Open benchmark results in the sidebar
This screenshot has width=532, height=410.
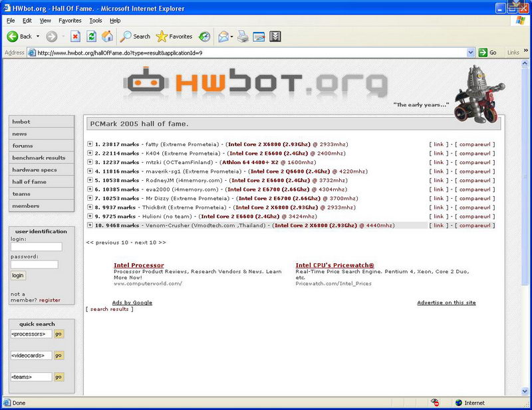coord(41,157)
